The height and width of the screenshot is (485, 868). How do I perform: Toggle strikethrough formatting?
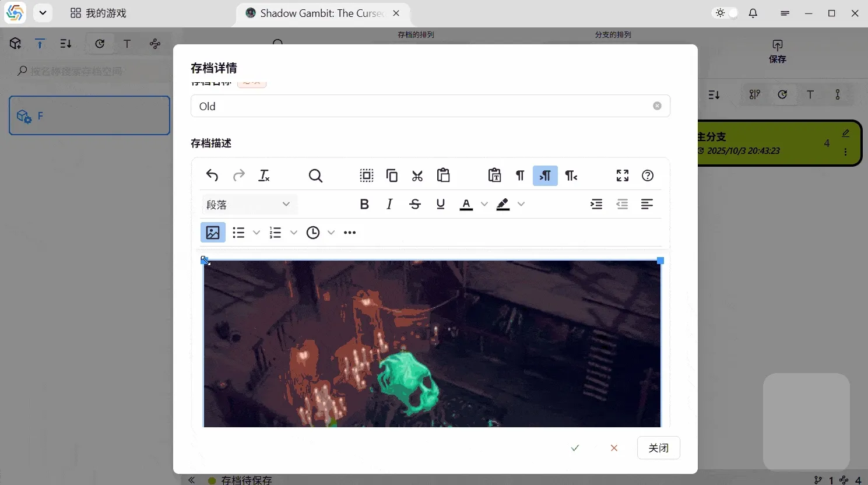(415, 204)
